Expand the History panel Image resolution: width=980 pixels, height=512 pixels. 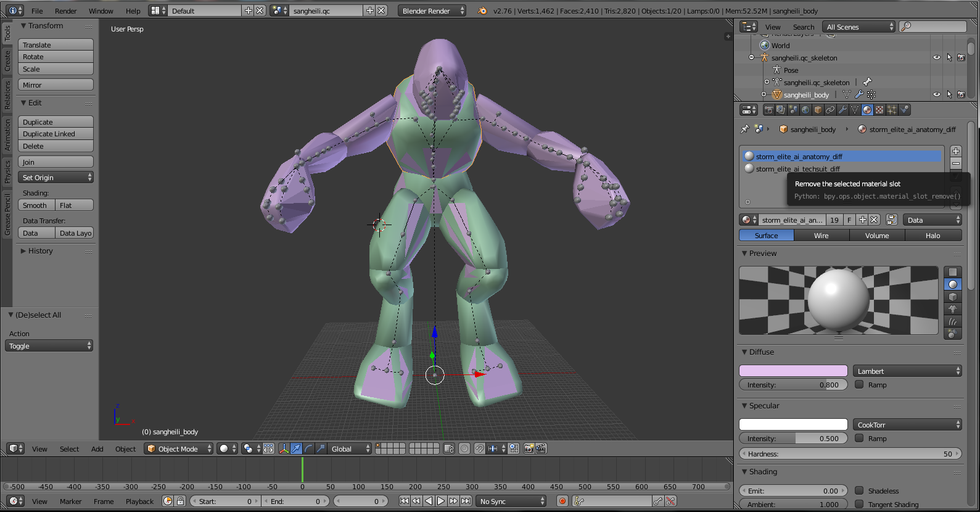(40, 251)
